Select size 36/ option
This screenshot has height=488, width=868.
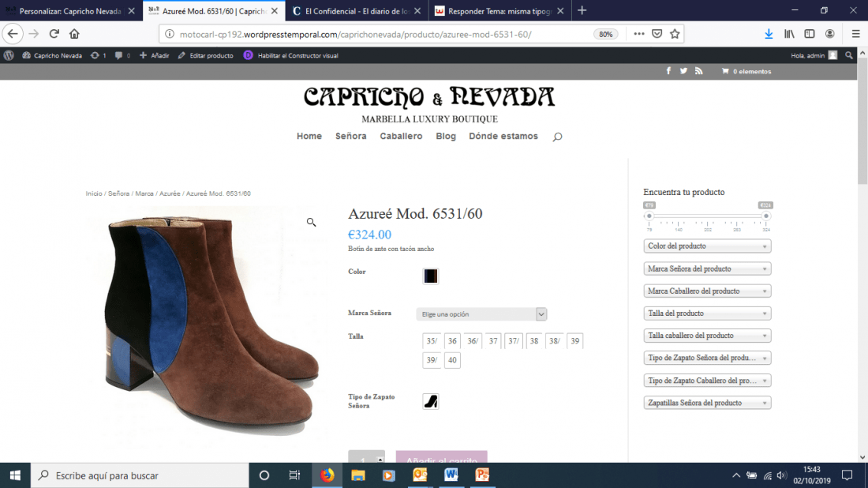[473, 341]
